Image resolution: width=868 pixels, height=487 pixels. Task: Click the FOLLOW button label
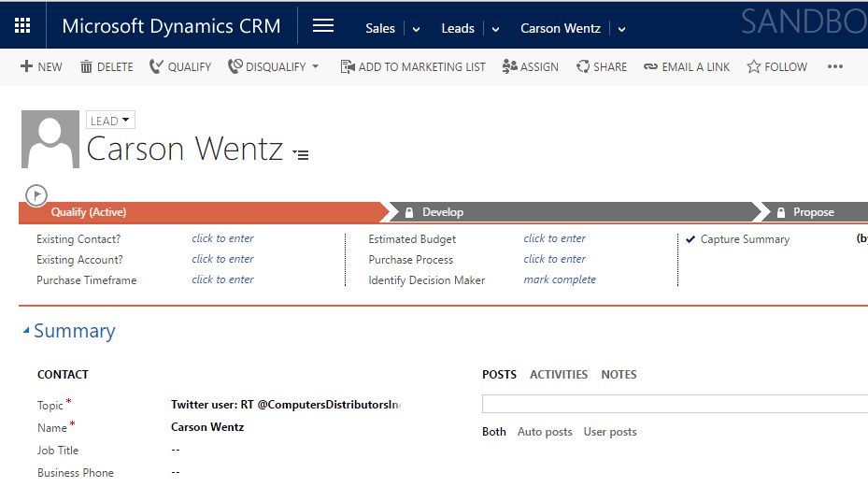point(786,67)
